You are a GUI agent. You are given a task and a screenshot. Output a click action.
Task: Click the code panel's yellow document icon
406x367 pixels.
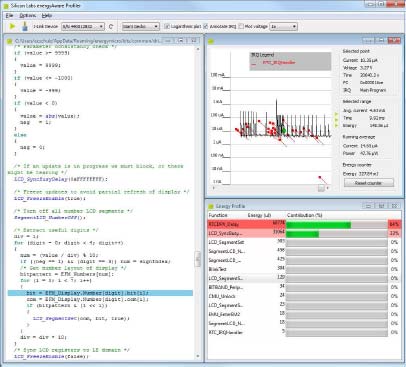coord(9,41)
